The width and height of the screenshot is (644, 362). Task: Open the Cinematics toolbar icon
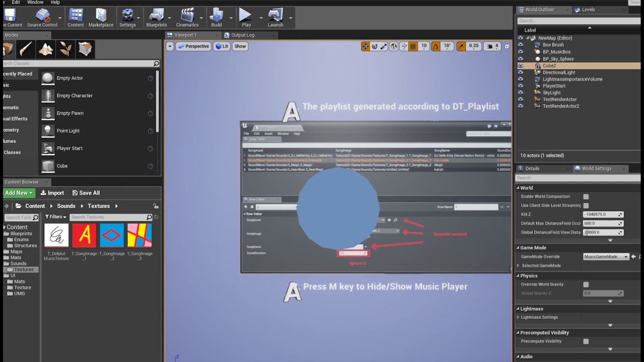coord(187,18)
